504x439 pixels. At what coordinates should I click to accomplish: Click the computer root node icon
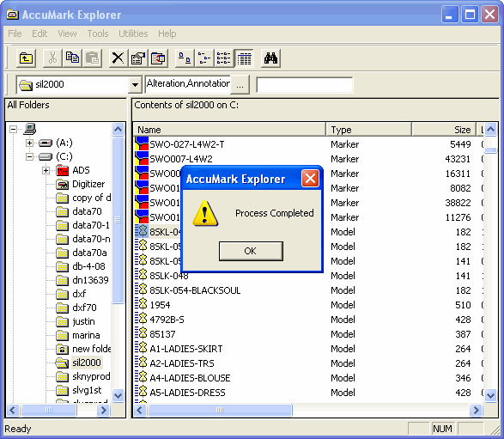pyautogui.click(x=29, y=129)
